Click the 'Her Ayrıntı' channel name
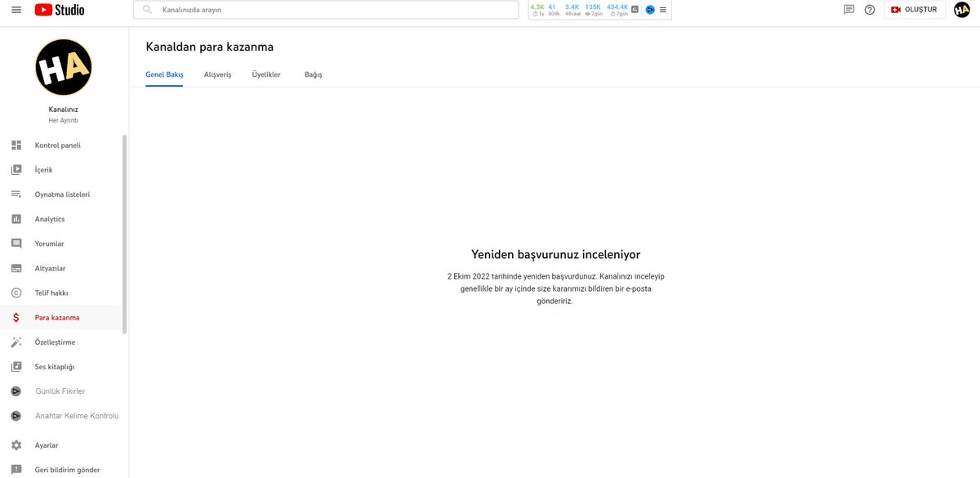 point(63,120)
